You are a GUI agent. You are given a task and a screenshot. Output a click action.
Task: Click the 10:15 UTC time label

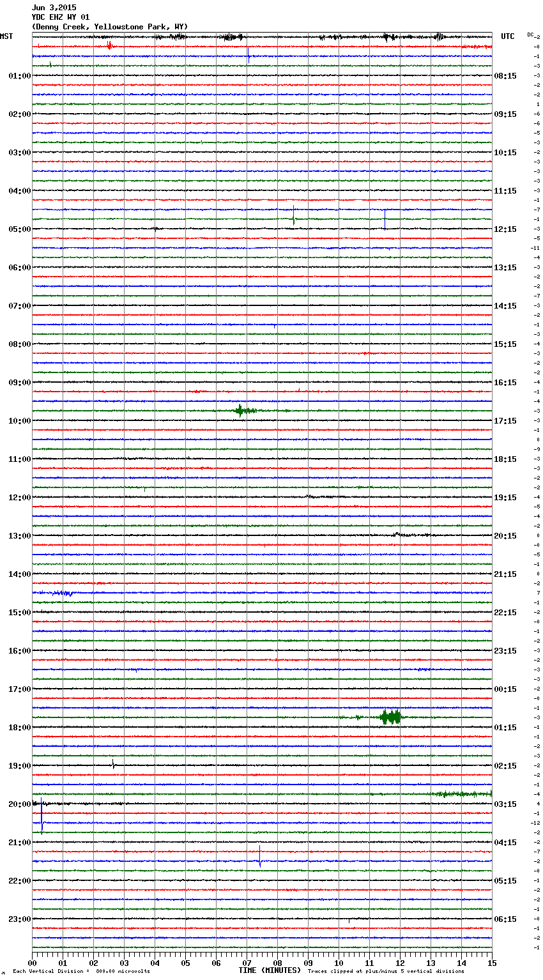point(505,153)
